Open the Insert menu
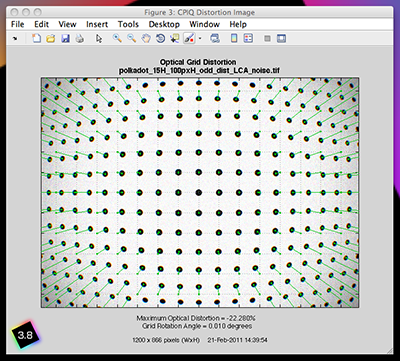 tap(97, 24)
